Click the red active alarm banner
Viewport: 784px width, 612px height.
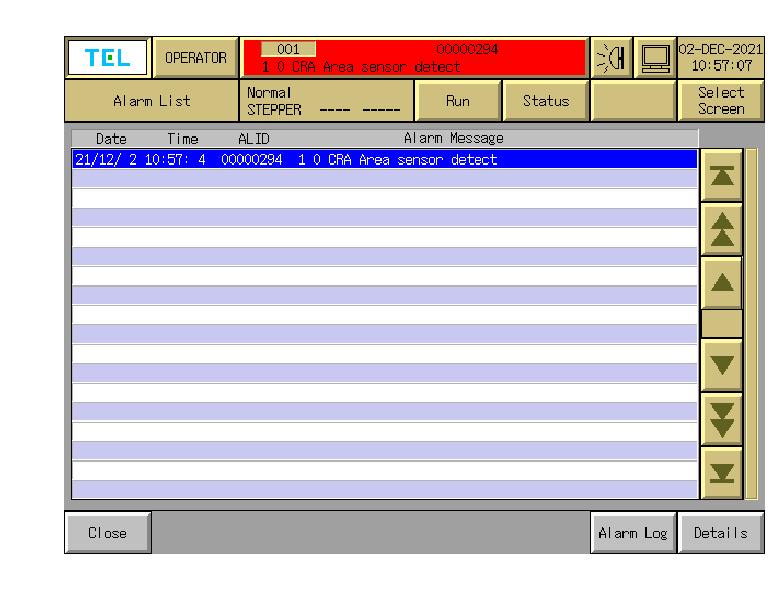click(414, 58)
